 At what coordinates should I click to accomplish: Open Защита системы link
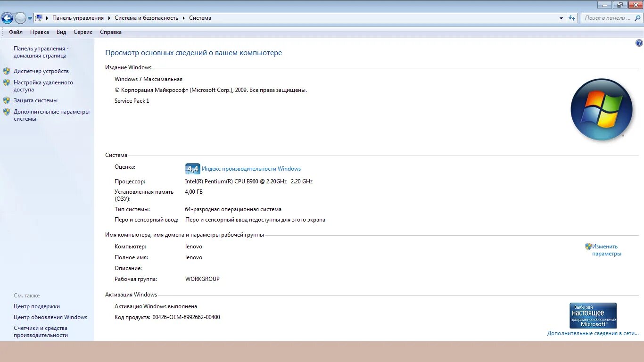pyautogui.click(x=35, y=100)
